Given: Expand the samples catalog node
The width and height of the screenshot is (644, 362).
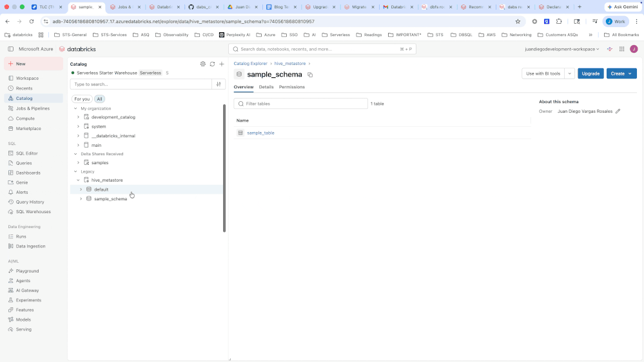Looking at the screenshot, I should tap(78, 162).
